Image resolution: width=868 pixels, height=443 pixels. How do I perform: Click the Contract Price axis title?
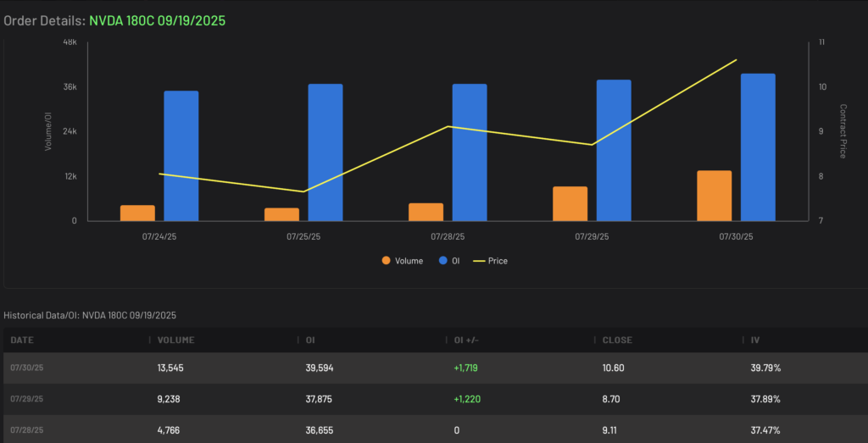click(x=843, y=131)
